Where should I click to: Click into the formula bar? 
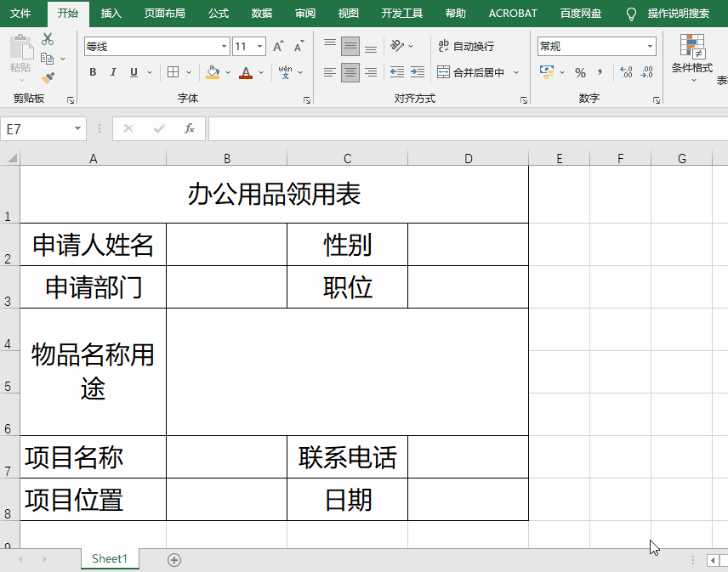coord(468,128)
